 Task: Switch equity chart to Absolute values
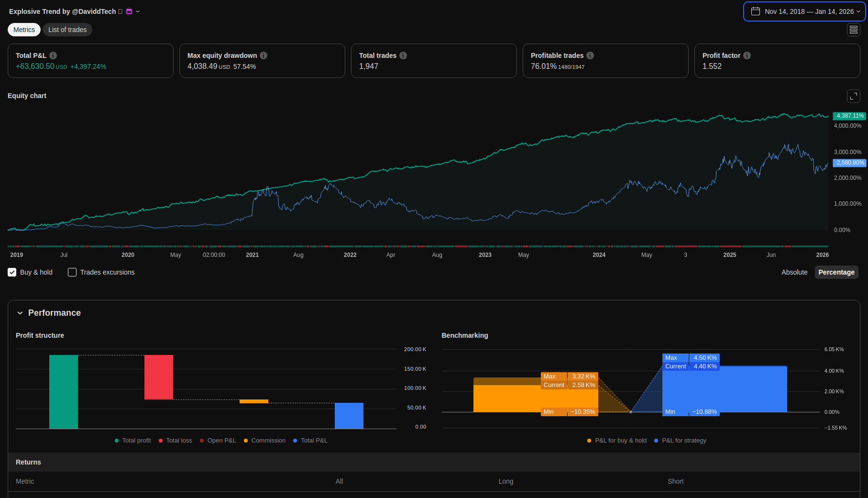point(794,272)
